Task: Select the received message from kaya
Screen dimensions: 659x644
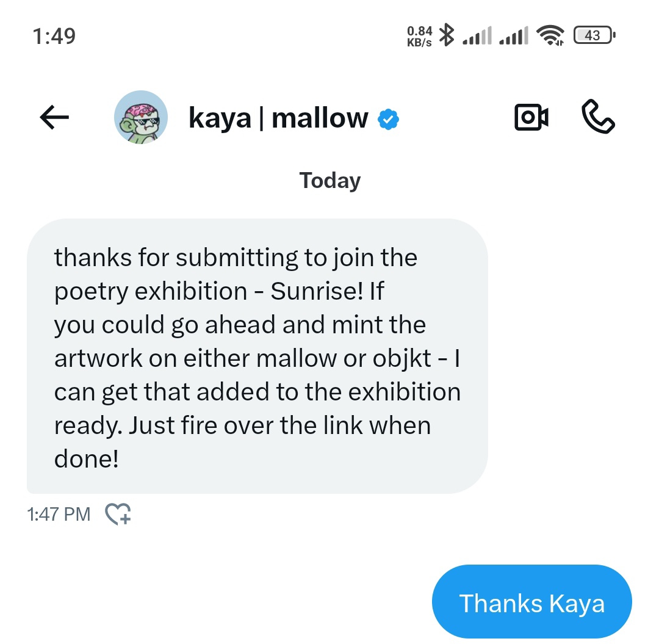Action: [x=257, y=356]
